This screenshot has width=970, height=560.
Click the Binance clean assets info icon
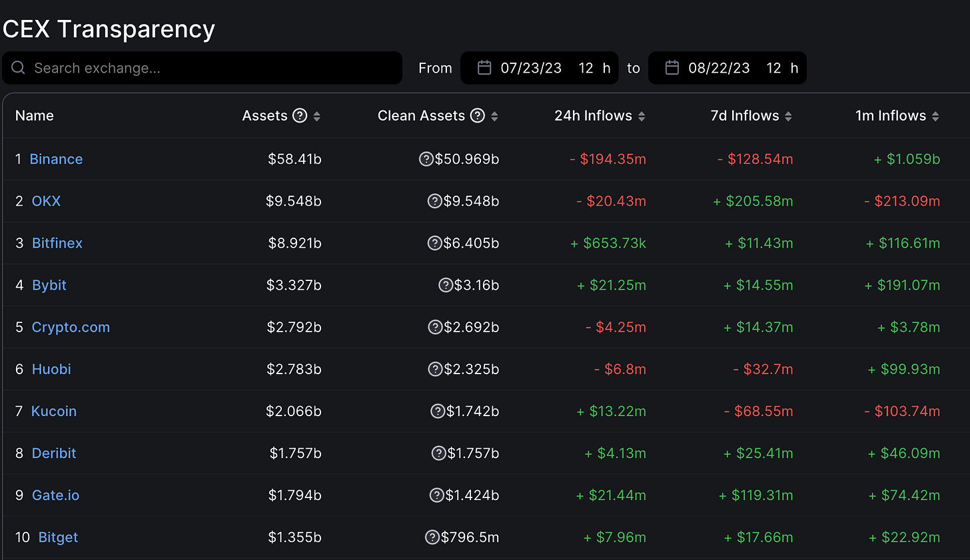(x=426, y=159)
